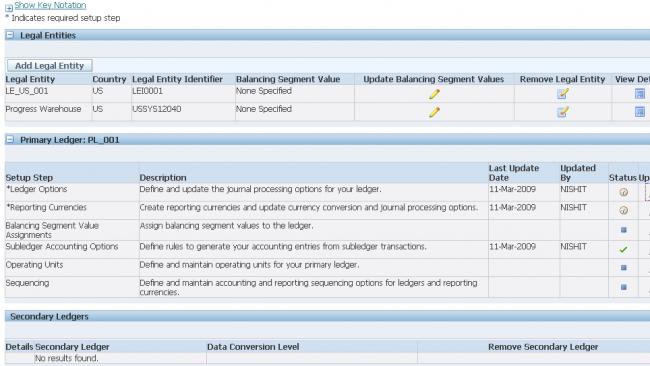The height and width of the screenshot is (366, 650).
Task: Select the Progress Warehouse legal entity cell
Action: tap(43, 109)
